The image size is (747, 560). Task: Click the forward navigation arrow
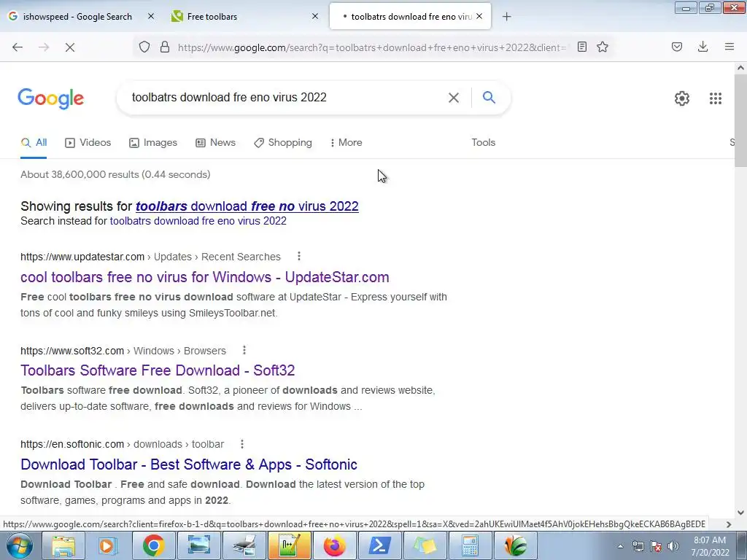point(44,47)
